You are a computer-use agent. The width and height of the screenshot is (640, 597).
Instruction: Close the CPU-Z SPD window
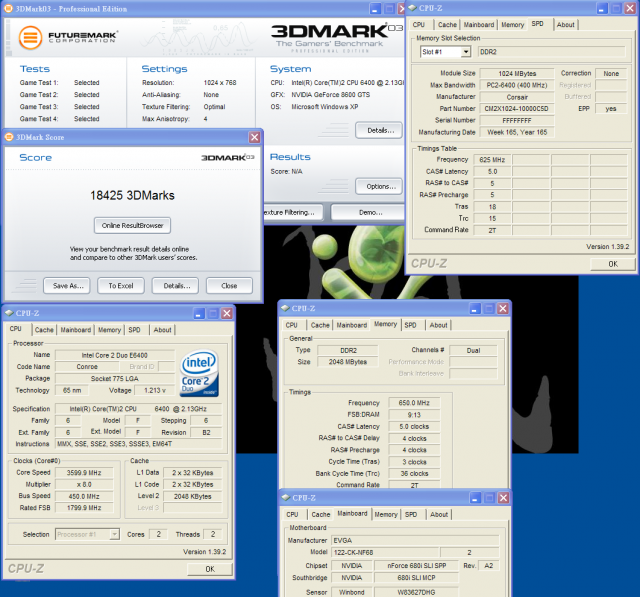630,8
